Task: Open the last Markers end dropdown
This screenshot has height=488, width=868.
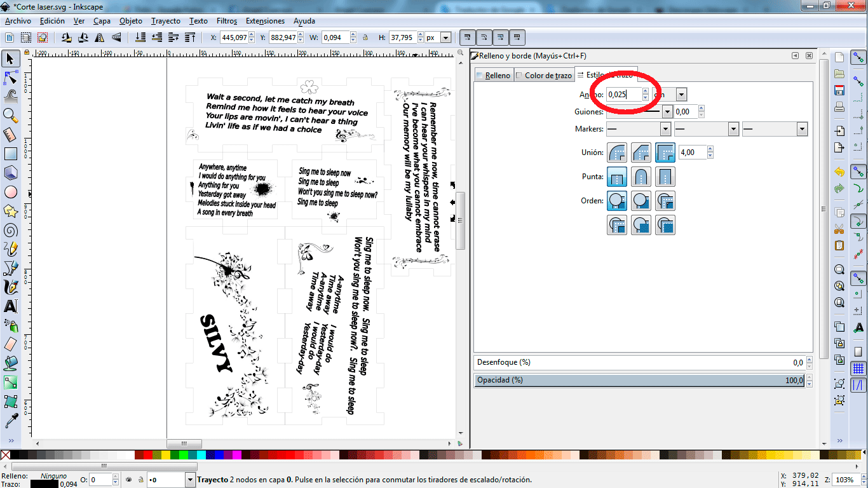Action: tap(801, 129)
